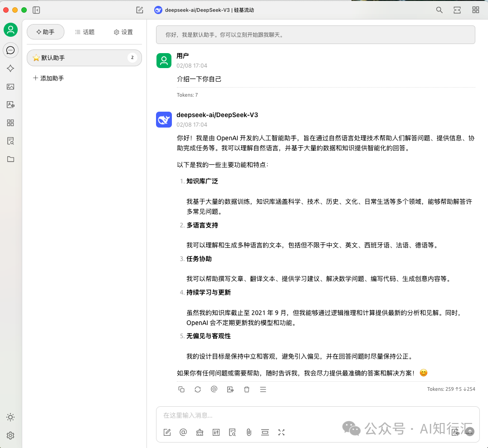488x448 pixels.
Task: Open the chat assistants page in sidebar
Action: click(10, 50)
